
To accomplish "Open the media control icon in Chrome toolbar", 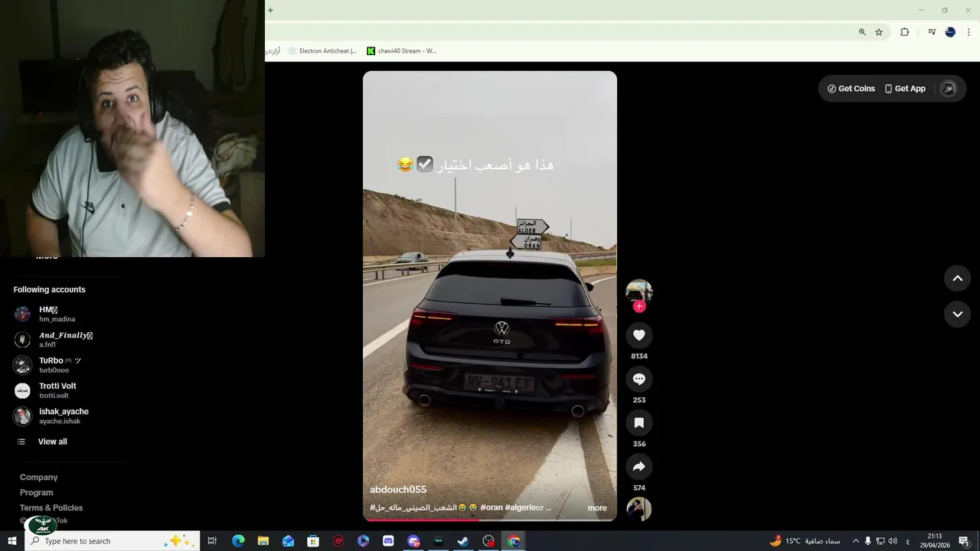I will pos(932,32).
